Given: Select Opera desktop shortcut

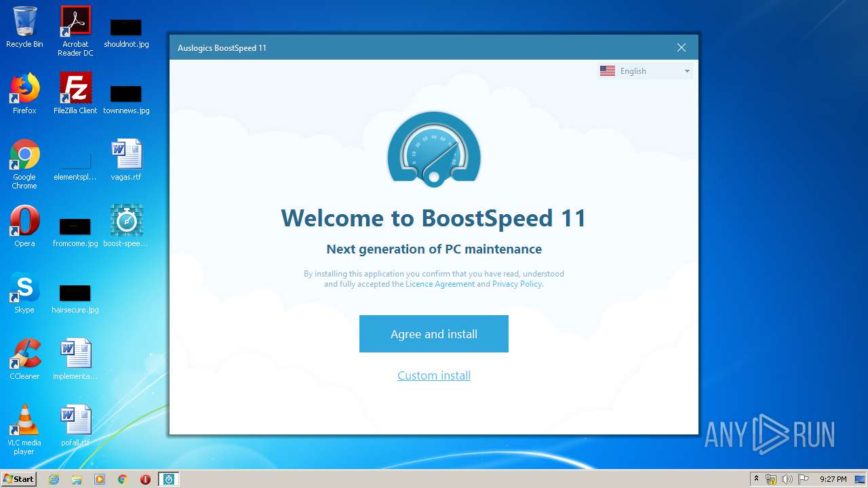Looking at the screenshot, I should click(x=24, y=226).
